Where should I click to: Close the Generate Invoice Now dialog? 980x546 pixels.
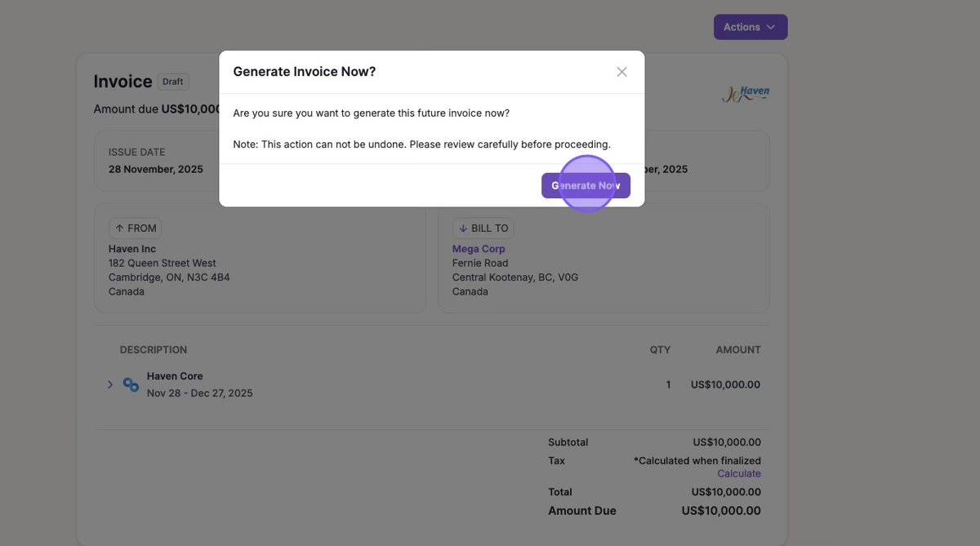[x=621, y=72]
